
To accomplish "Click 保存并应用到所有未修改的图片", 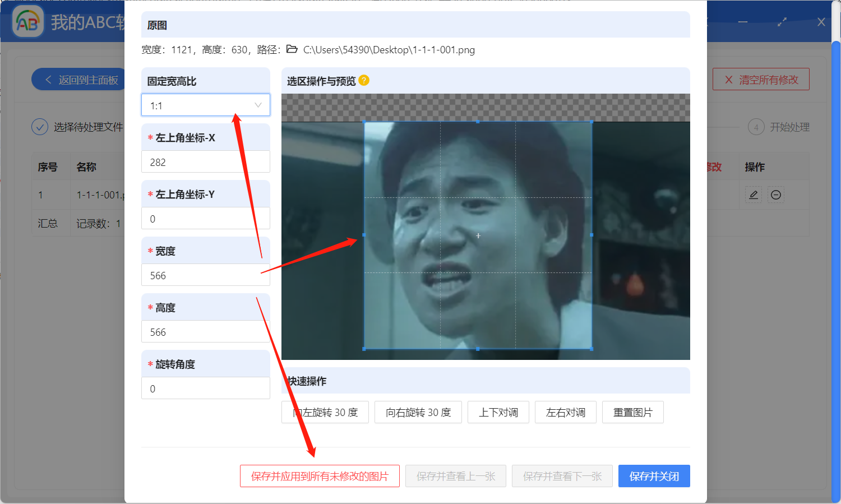I will pos(319,475).
